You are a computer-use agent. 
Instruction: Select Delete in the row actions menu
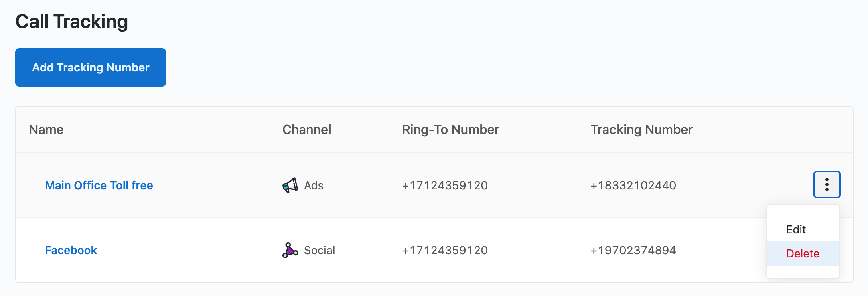click(803, 253)
